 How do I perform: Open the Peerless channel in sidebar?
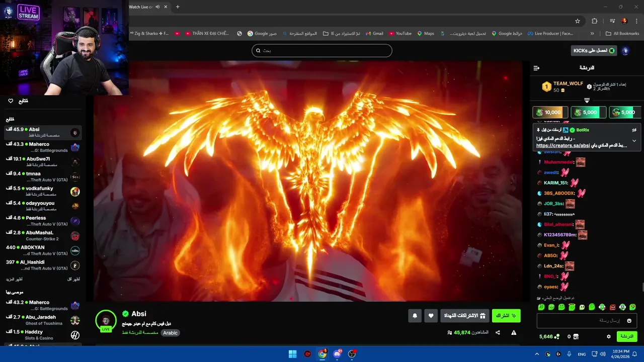coord(43,221)
